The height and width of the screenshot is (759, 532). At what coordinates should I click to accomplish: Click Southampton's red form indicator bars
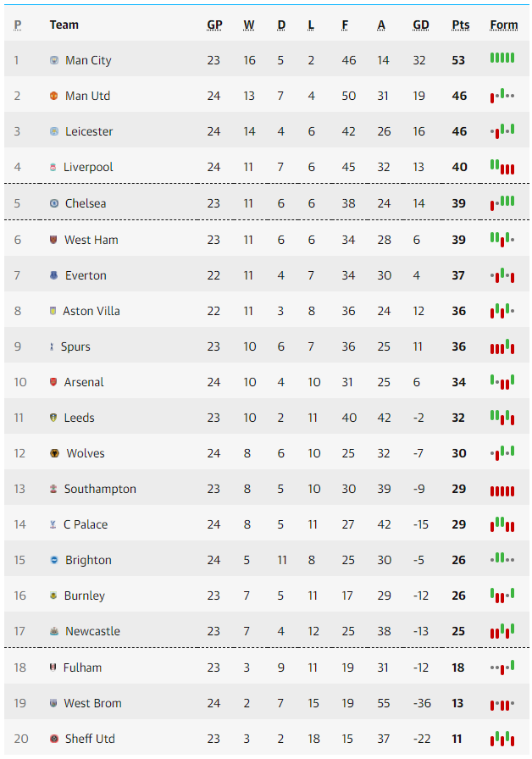502,491
